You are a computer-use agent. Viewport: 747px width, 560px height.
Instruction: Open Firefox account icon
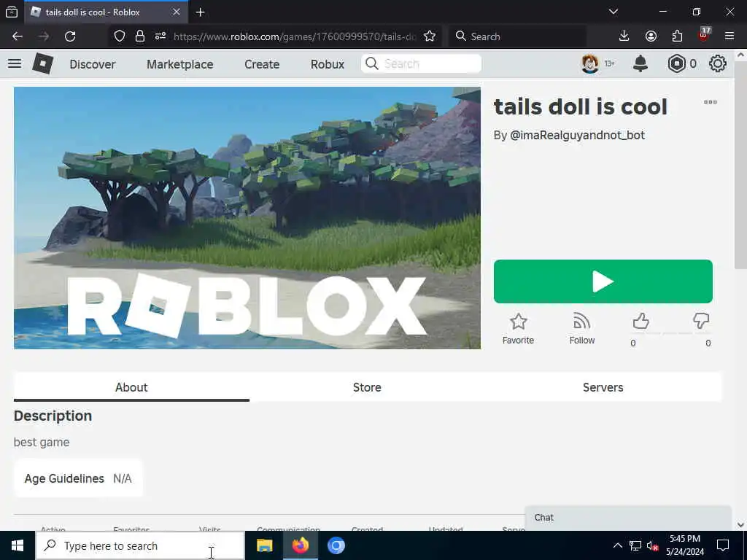pos(651,36)
